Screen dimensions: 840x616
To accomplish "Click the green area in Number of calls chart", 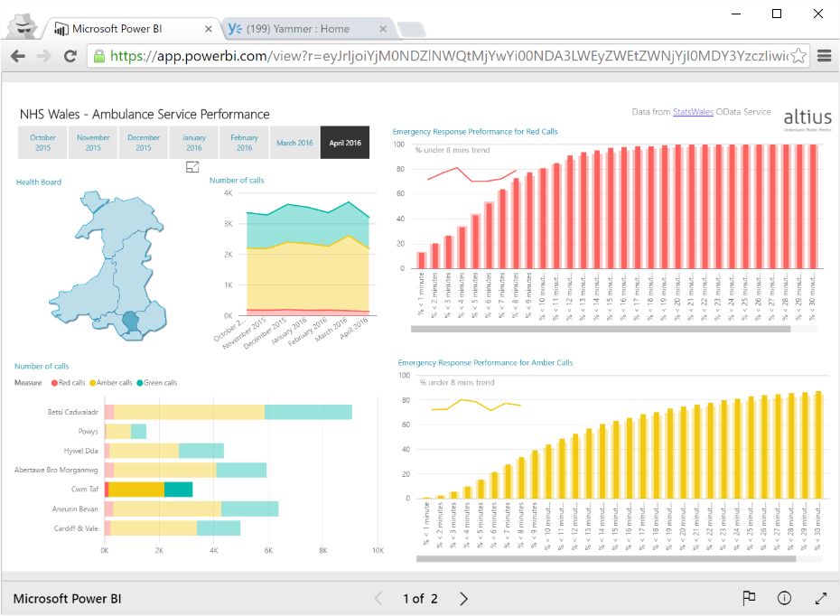I will (x=308, y=226).
